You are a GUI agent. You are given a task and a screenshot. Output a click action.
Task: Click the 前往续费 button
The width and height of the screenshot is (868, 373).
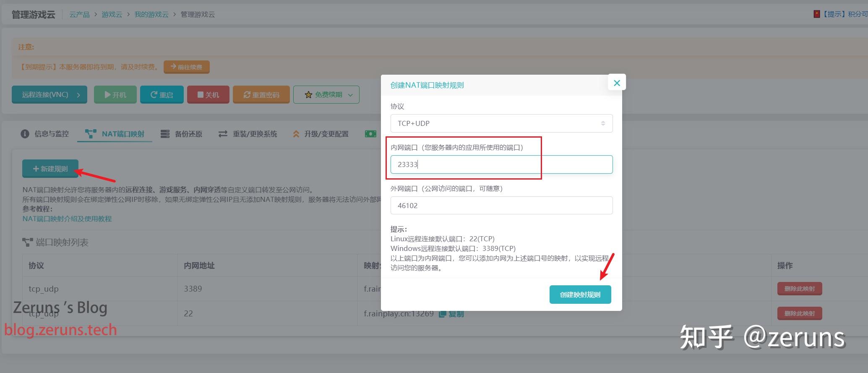pyautogui.click(x=187, y=67)
